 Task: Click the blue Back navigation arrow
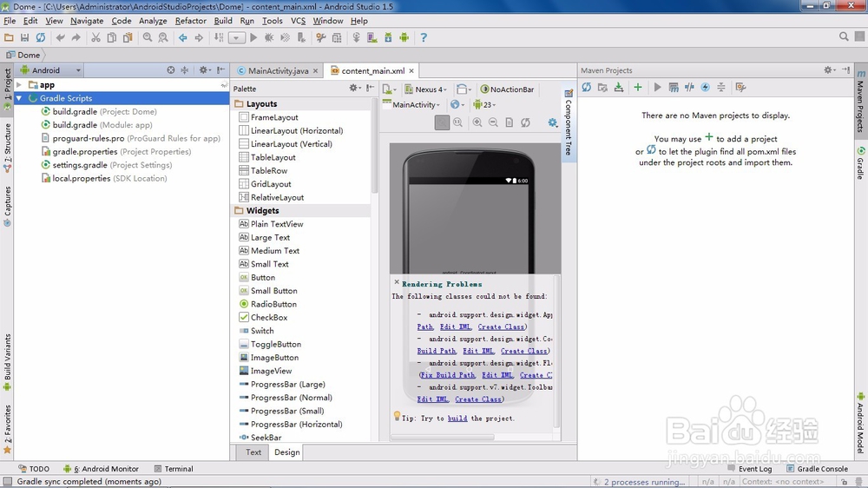182,37
